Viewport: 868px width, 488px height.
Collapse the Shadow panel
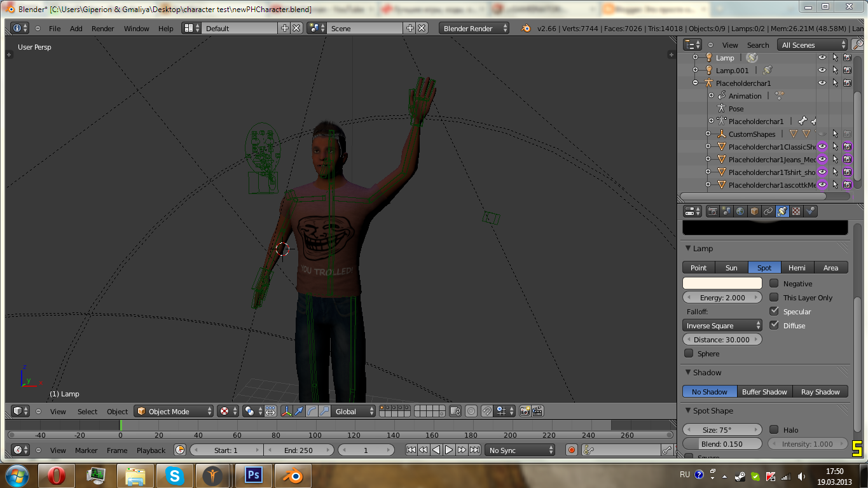[x=689, y=372]
